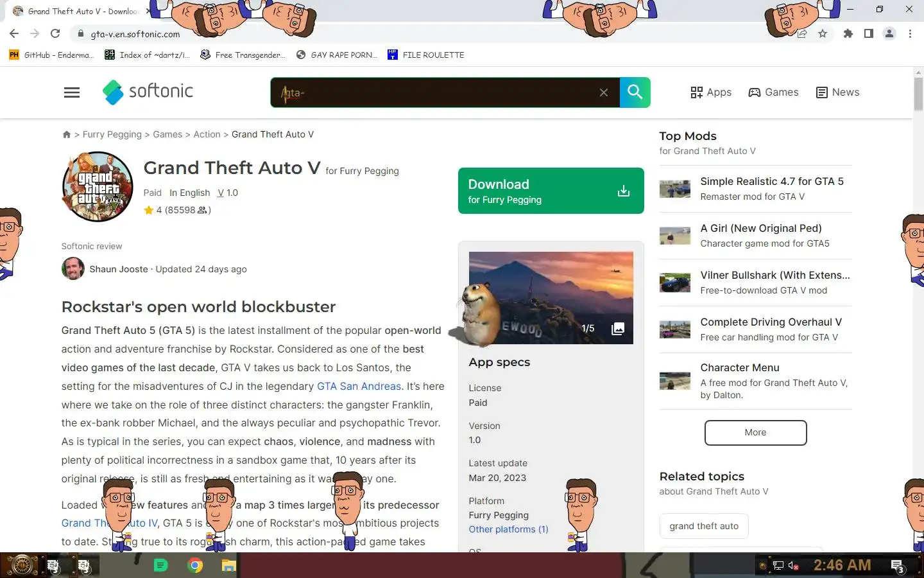Open Vilner Bullshark mod entry
This screenshot has width=924, height=578.
[x=756, y=283]
